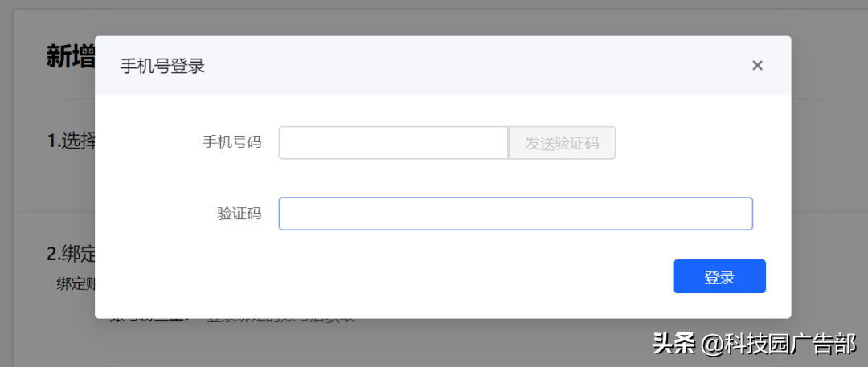This screenshot has height=367, width=868.
Task: Click the empty white area left of 登录 button
Action: coord(382,276)
